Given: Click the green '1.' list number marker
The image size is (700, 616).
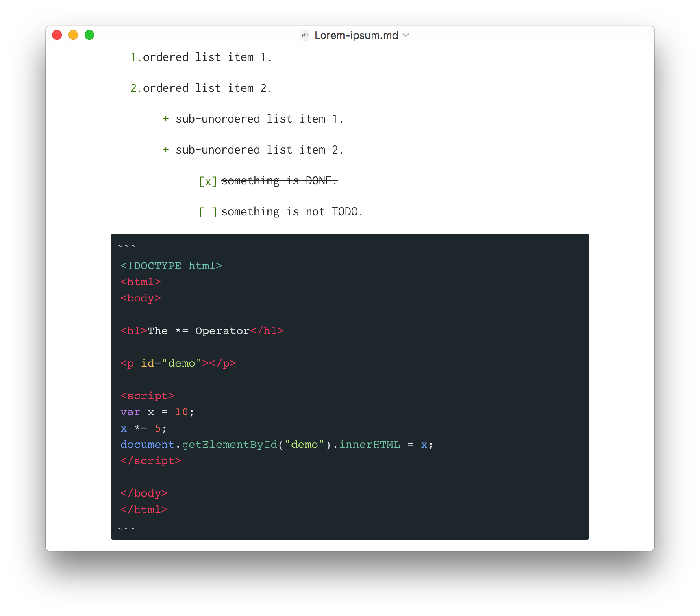Looking at the screenshot, I should coord(136,57).
